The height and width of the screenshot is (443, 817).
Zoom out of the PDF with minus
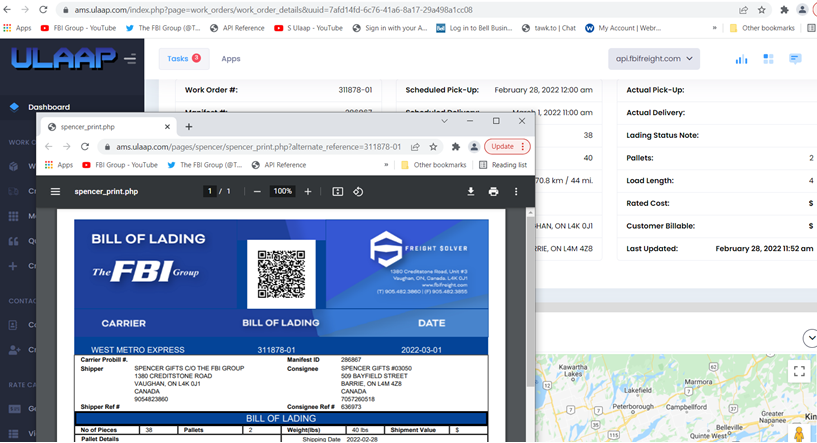point(257,191)
